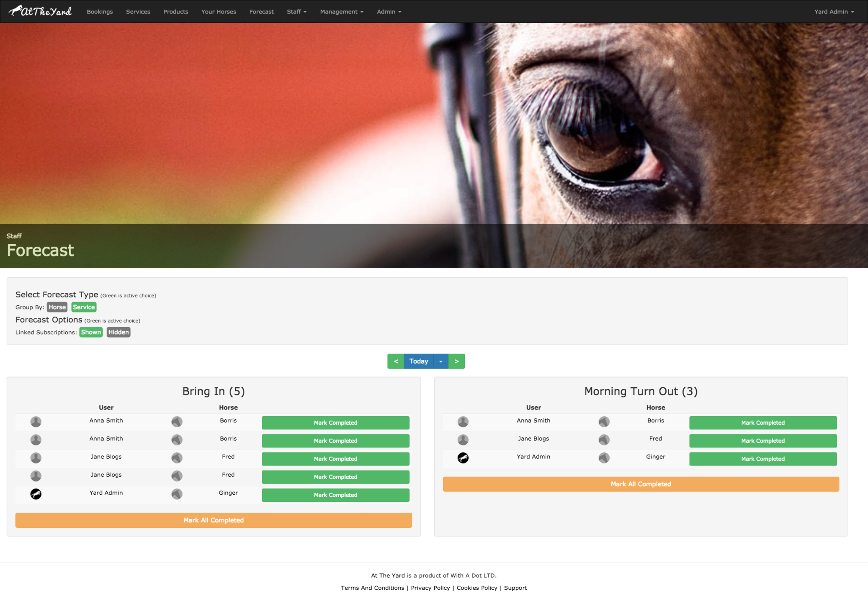The image size is (868, 596).
Task: Open the Yard Admin user menu
Action: pos(834,11)
